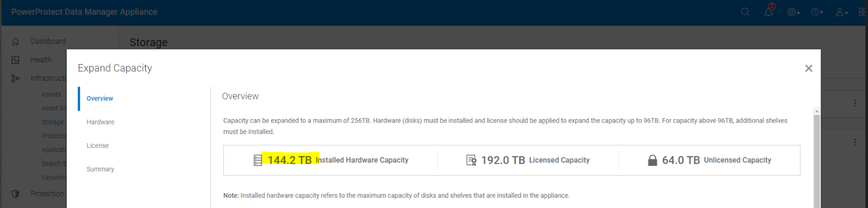Screen dimensions: 868x208
Task: Click the Protection shield icon
Action: (x=15, y=194)
